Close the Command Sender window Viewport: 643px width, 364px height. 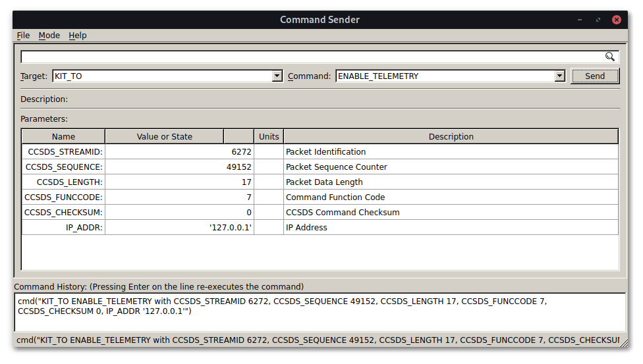pyautogui.click(x=617, y=20)
